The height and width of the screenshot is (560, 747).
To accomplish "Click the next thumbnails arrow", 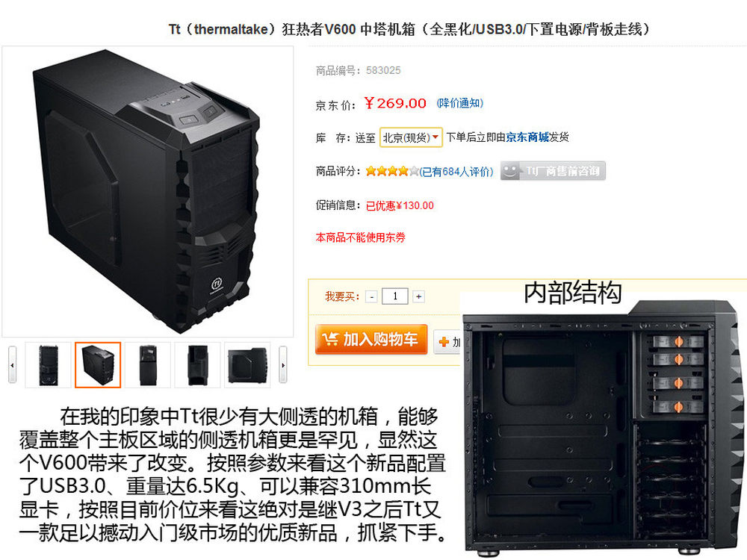I will 283,365.
